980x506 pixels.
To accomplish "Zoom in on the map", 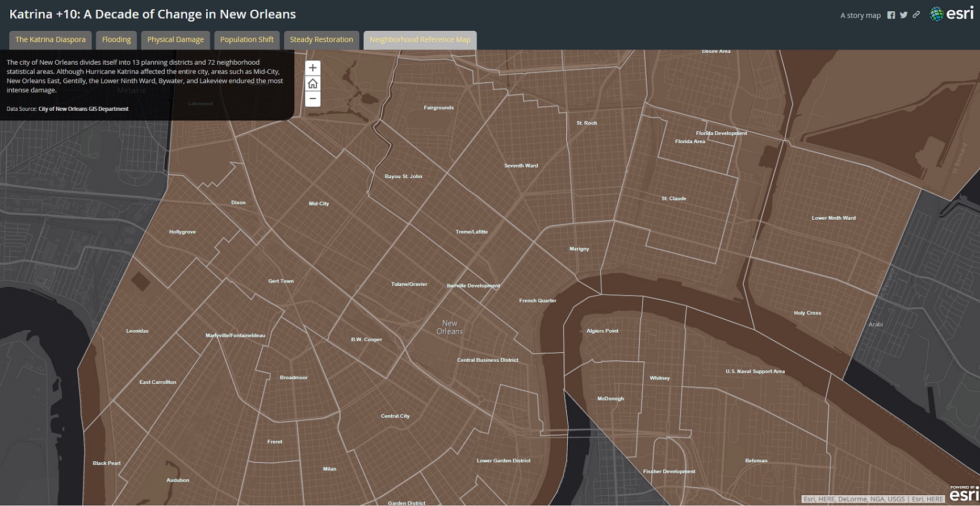I will point(312,68).
